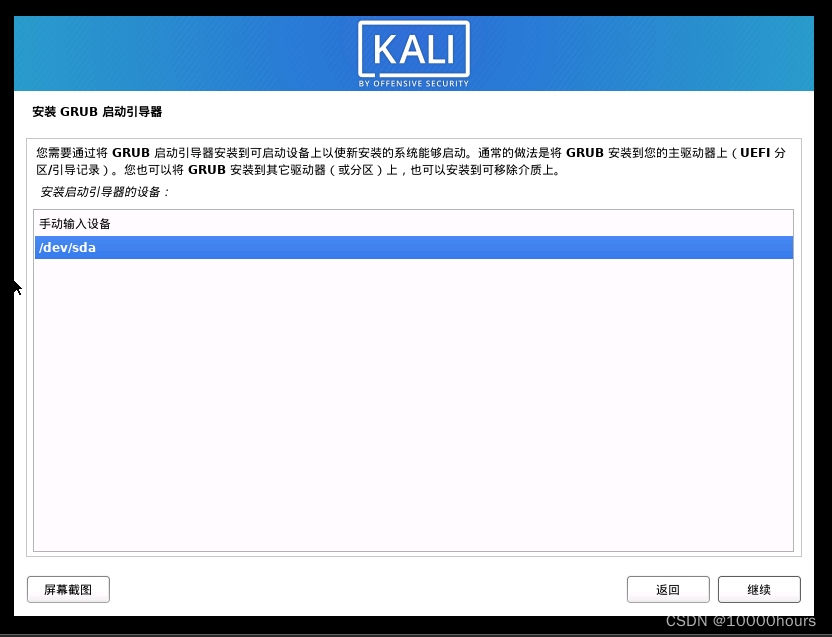Select the /dev/sda device row

coord(414,247)
